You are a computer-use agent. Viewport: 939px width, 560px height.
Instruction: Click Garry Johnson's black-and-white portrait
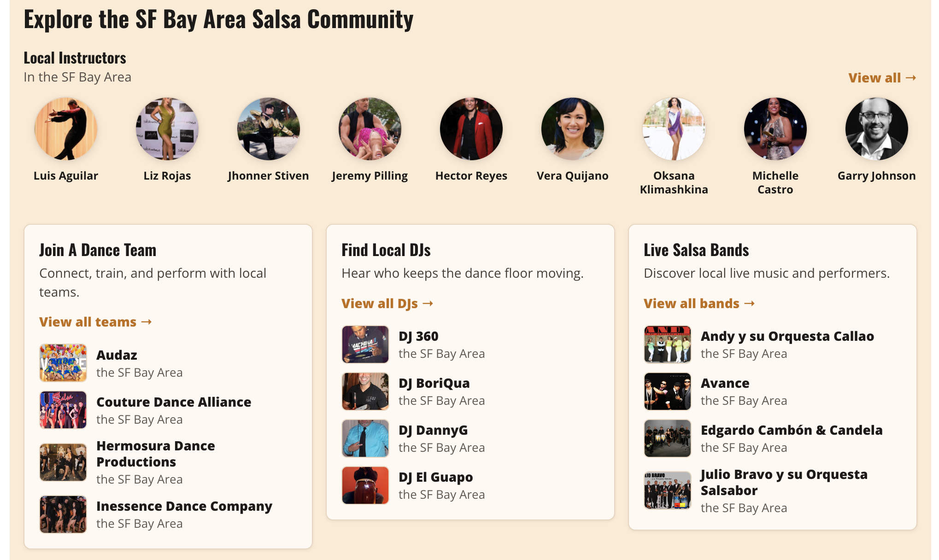click(x=877, y=128)
